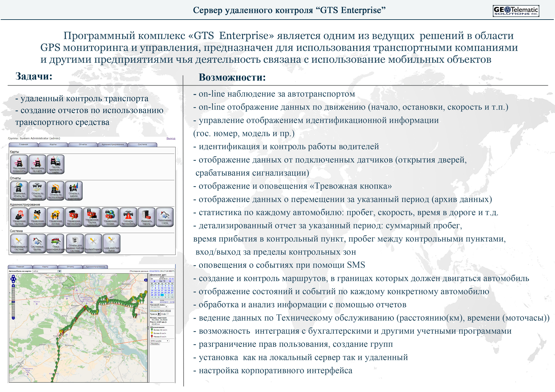Open Информация о системе icon
Screen dimensions: 555x392
click(19, 243)
